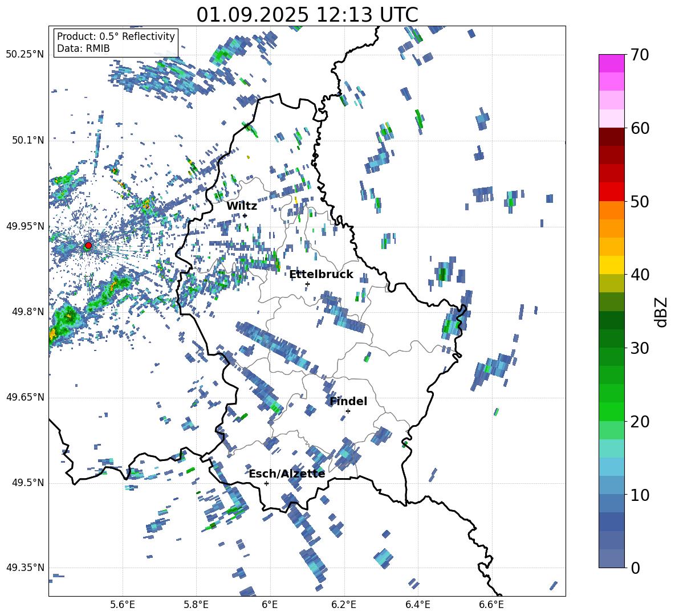This screenshot has height=616, width=675.
Task: Click the yellow 40 dBZ color band
Action: (x=611, y=265)
